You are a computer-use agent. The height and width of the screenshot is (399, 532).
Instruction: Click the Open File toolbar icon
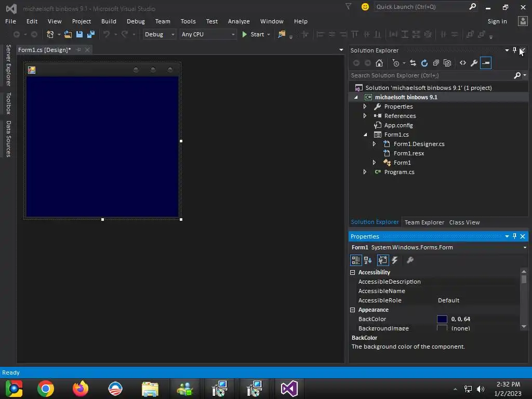click(68, 34)
